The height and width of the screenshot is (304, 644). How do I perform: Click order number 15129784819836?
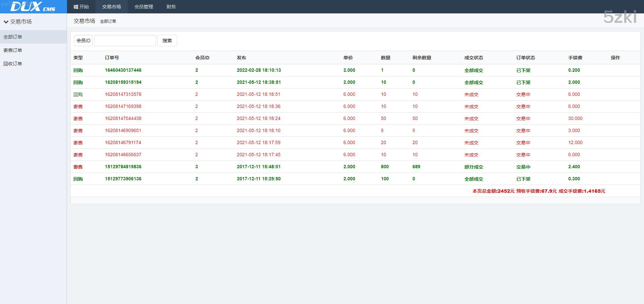123,167
